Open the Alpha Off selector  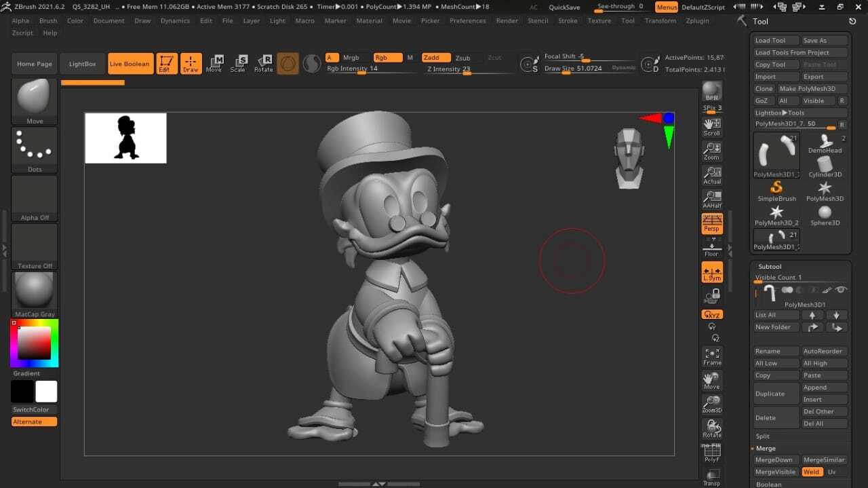pyautogui.click(x=35, y=198)
